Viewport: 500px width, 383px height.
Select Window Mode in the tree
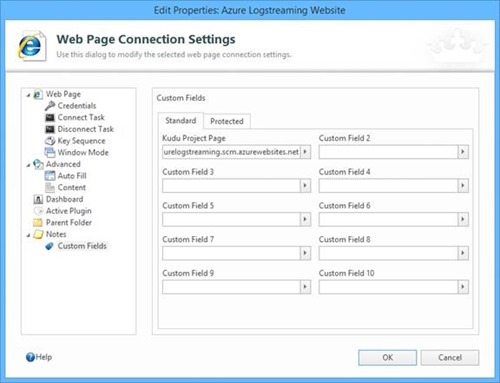coord(83,152)
